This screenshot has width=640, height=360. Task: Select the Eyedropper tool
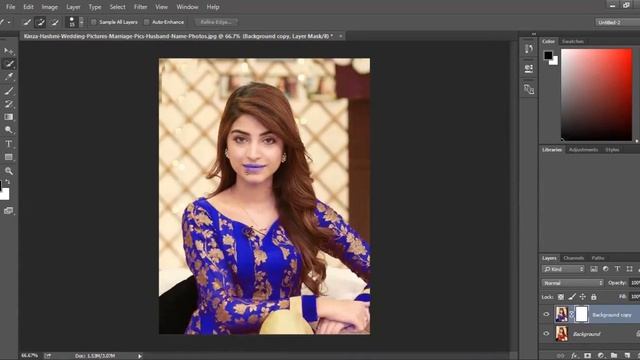point(8,76)
